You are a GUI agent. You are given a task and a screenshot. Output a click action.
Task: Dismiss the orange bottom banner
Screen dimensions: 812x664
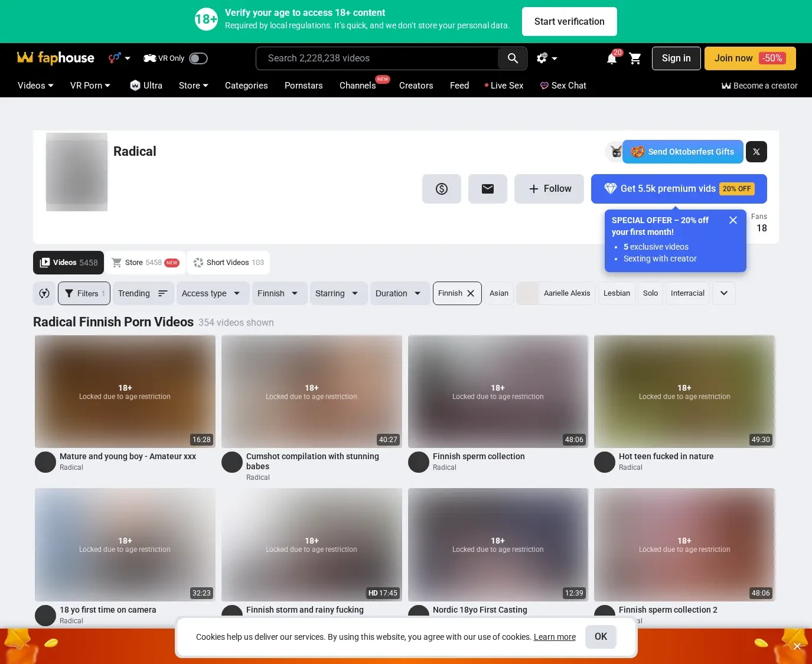click(797, 646)
